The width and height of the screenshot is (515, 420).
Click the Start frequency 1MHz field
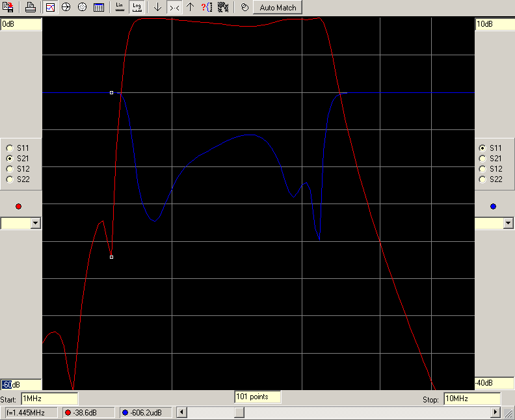pos(49,399)
